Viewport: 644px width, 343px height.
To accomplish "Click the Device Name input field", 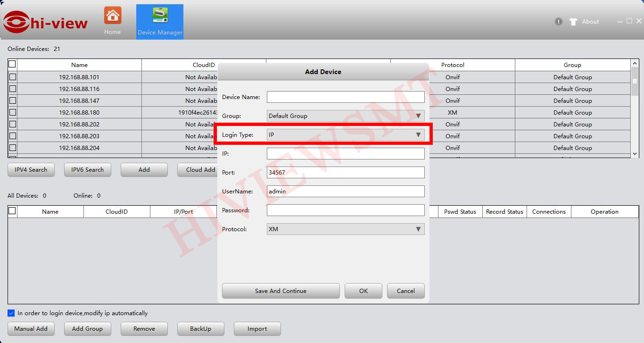I will (346, 97).
